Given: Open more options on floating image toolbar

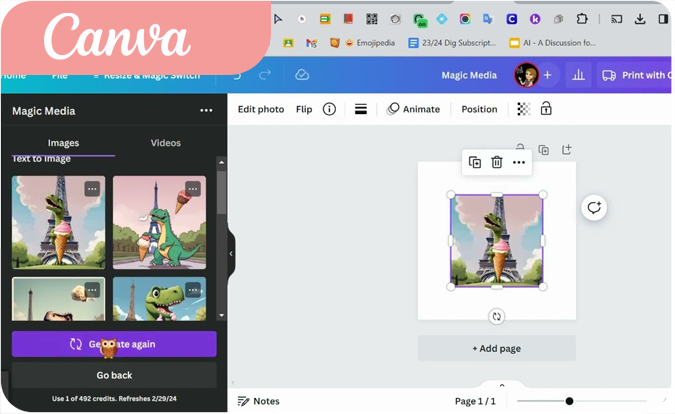Looking at the screenshot, I should point(519,162).
